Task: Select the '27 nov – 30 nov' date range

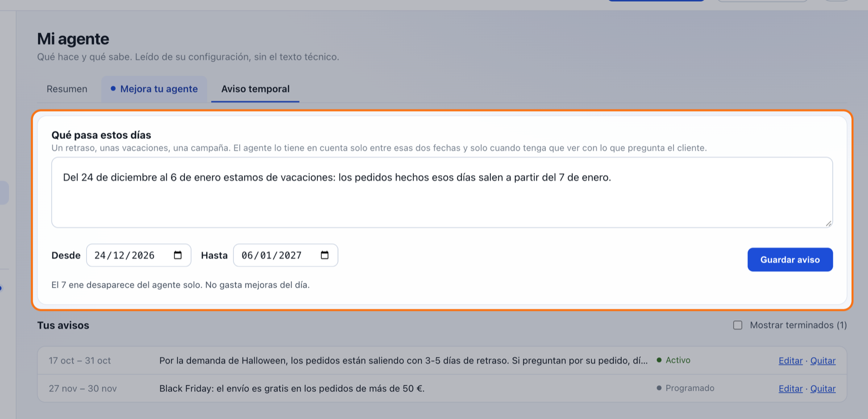Action: click(83, 389)
